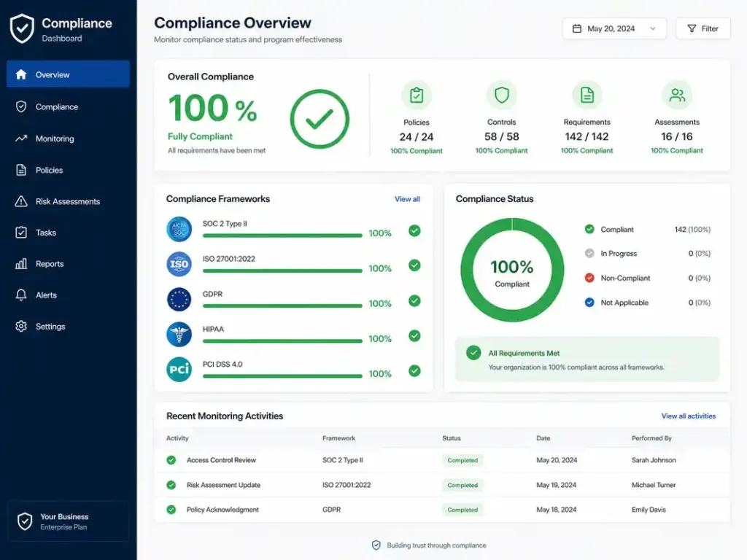Click View all in Compliance Frameworks
Viewport: 747px width, 560px height.
point(407,199)
